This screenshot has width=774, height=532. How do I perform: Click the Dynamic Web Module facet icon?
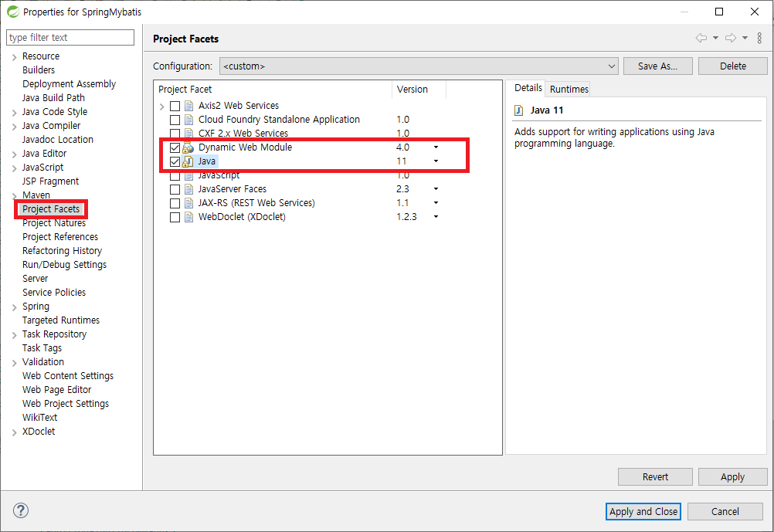(188, 147)
